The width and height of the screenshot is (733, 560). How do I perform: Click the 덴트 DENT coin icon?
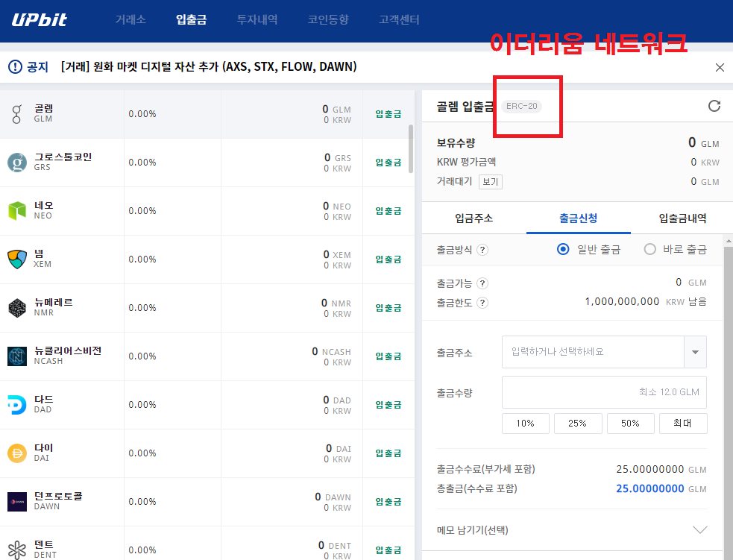(x=17, y=550)
